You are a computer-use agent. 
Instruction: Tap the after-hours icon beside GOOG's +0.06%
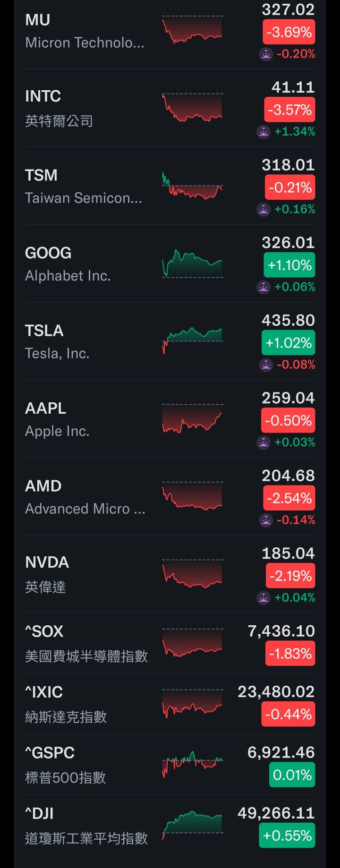pyautogui.click(x=263, y=287)
